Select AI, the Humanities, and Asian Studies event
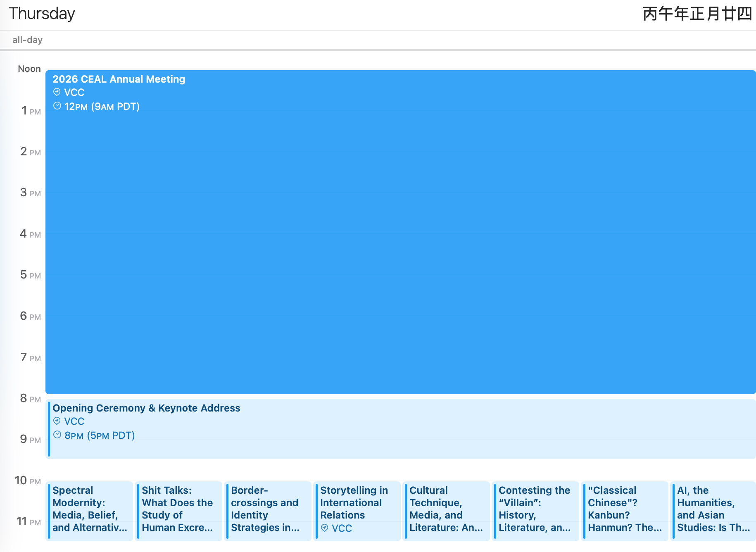Viewport: 756px width, 552px height. pos(713,509)
